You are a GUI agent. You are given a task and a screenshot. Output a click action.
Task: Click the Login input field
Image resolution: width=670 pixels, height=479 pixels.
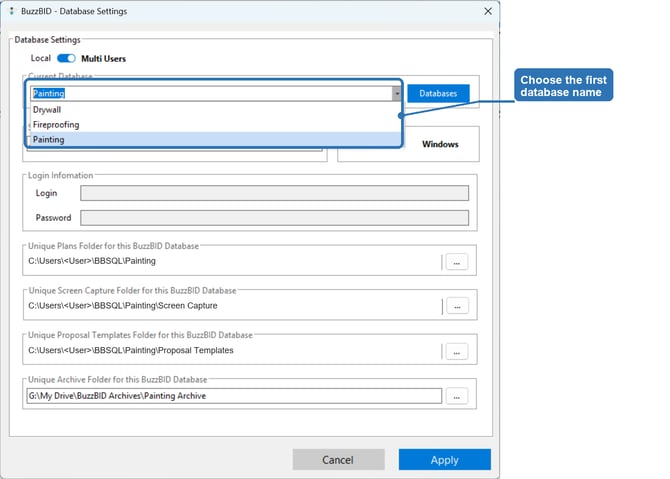click(274, 193)
